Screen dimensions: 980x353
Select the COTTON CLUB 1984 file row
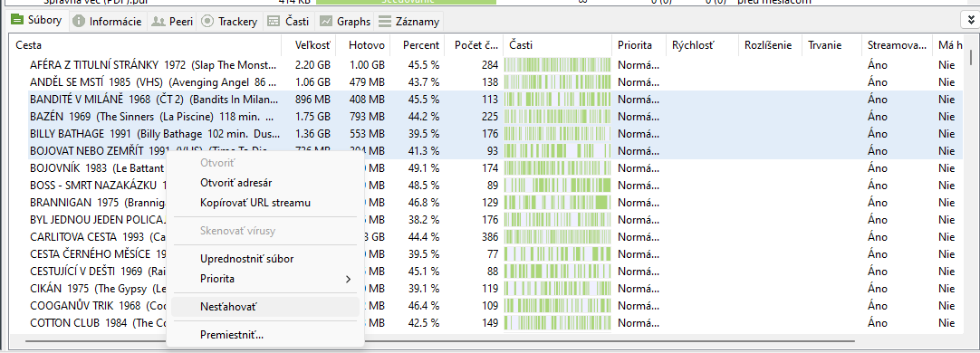491,323
